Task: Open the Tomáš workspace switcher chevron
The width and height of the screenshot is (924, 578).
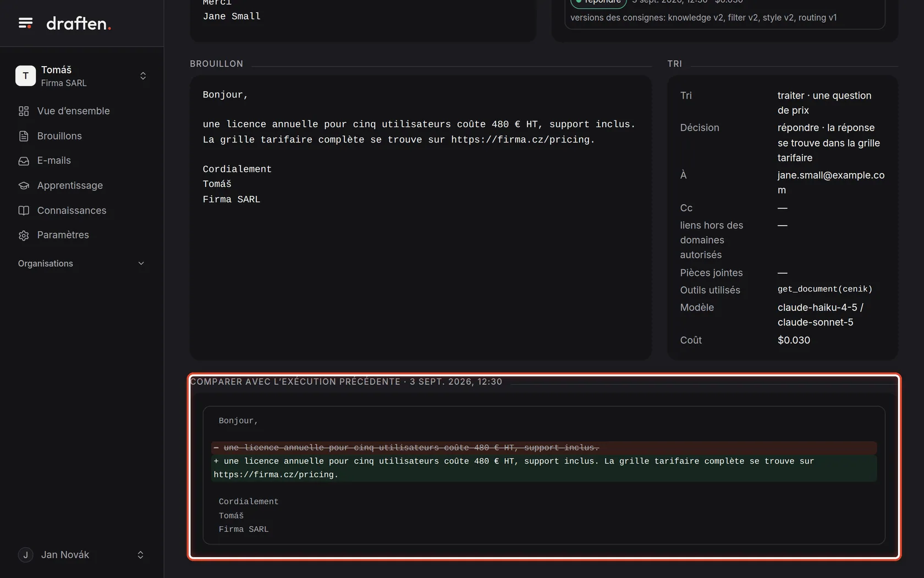Action: [x=143, y=76]
